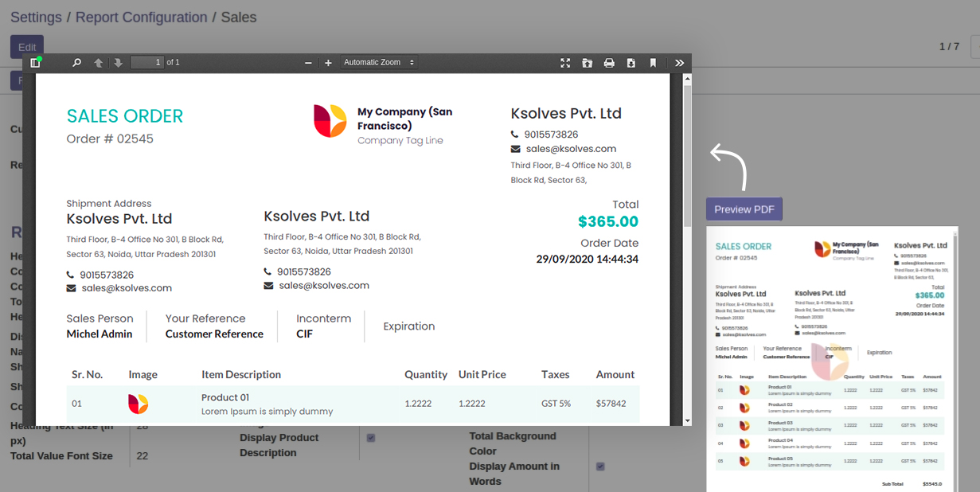Zoom in the PDF with plus icon
This screenshot has height=492, width=980.
pyautogui.click(x=328, y=62)
